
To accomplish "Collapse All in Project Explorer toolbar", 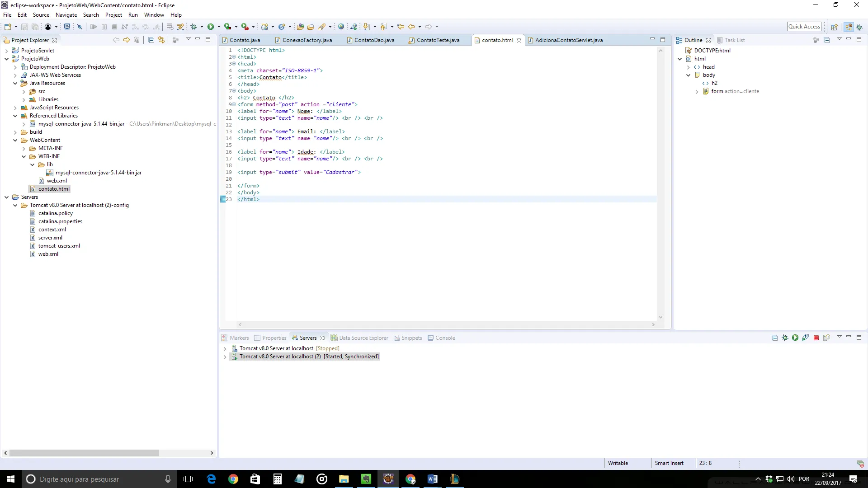I will pos(151,40).
